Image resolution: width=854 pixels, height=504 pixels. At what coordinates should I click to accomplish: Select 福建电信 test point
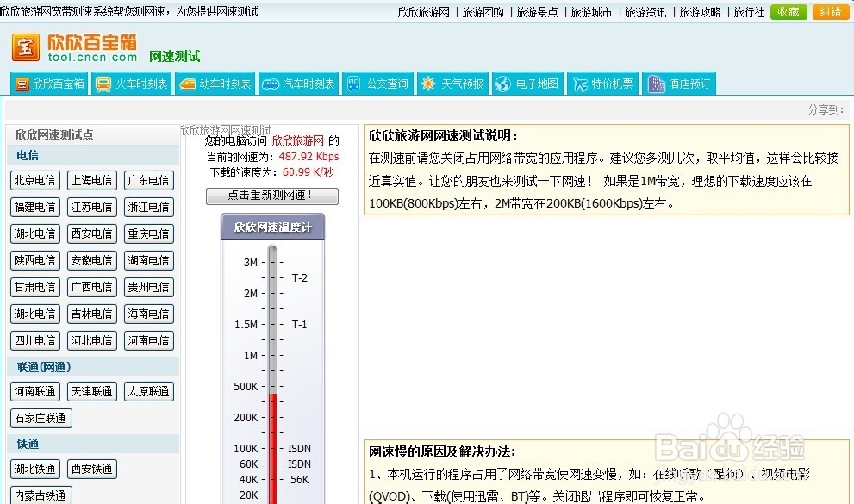coord(34,207)
